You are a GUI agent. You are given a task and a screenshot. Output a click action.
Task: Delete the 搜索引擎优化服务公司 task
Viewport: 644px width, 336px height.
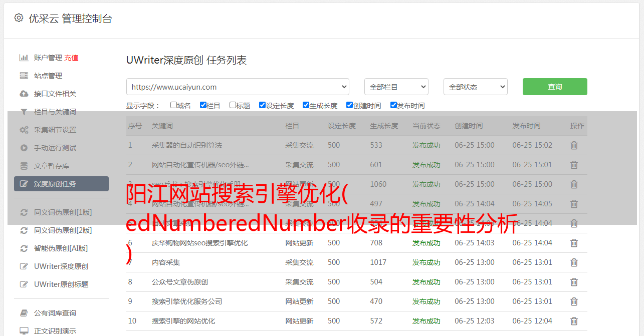click(x=574, y=301)
